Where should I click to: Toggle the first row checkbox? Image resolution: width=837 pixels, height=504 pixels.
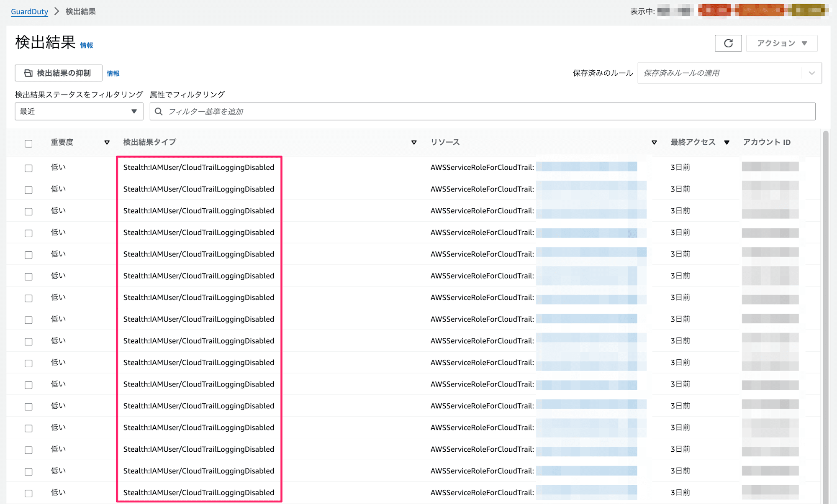(29, 168)
